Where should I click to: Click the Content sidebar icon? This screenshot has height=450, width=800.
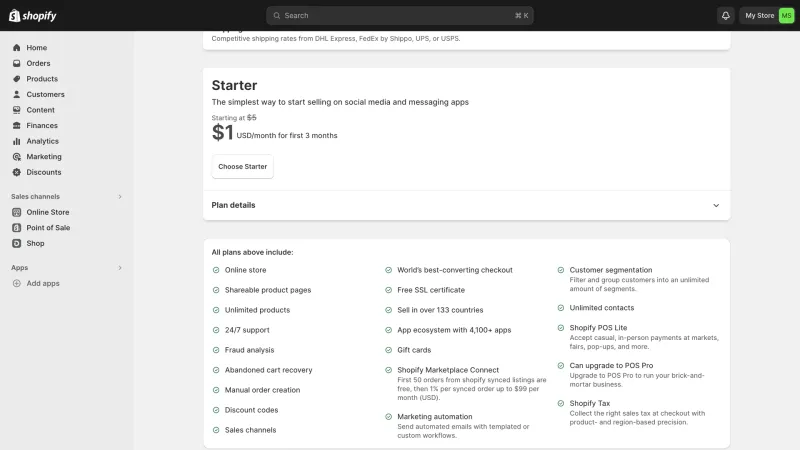16,110
